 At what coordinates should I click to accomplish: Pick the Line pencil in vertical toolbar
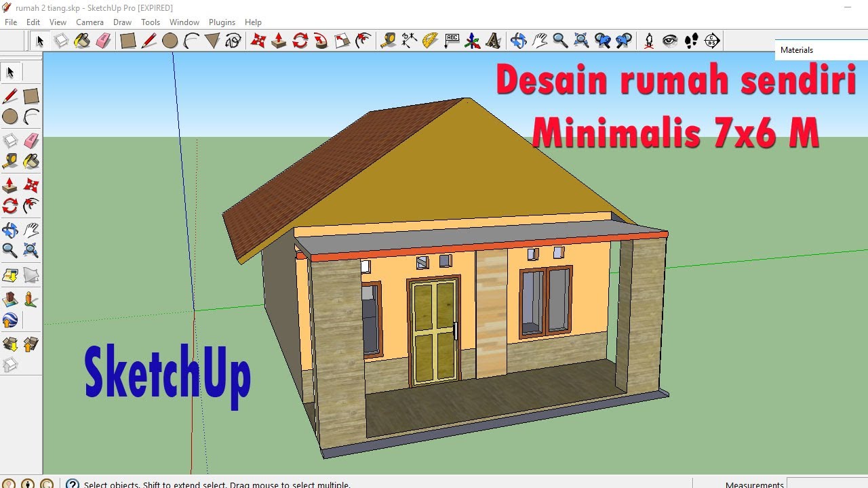(10, 96)
